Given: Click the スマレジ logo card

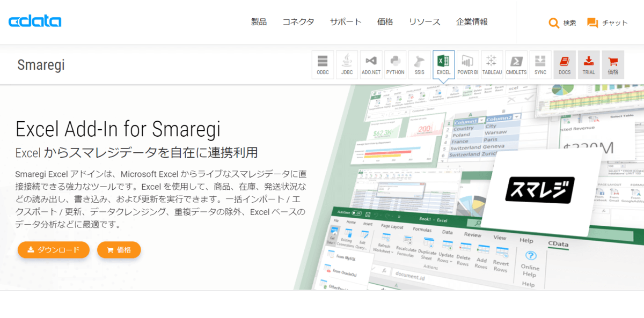Looking at the screenshot, I should pos(540,190).
